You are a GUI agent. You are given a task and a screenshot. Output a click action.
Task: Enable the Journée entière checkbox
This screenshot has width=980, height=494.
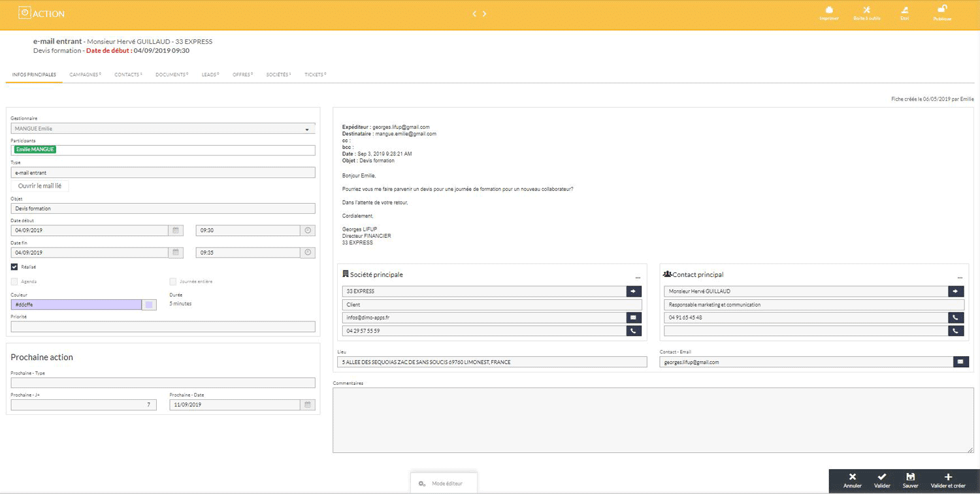coord(173,282)
